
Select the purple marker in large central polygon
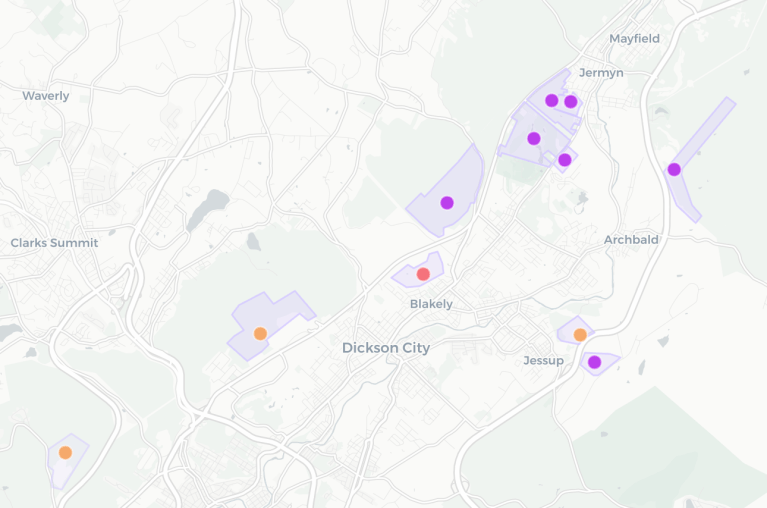click(447, 203)
